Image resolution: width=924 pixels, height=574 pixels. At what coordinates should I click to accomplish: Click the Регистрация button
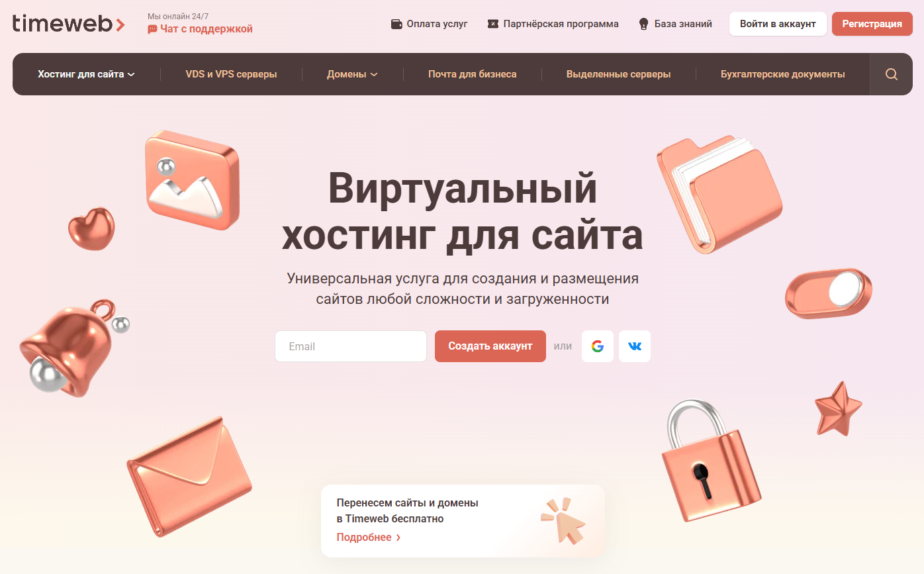872,24
